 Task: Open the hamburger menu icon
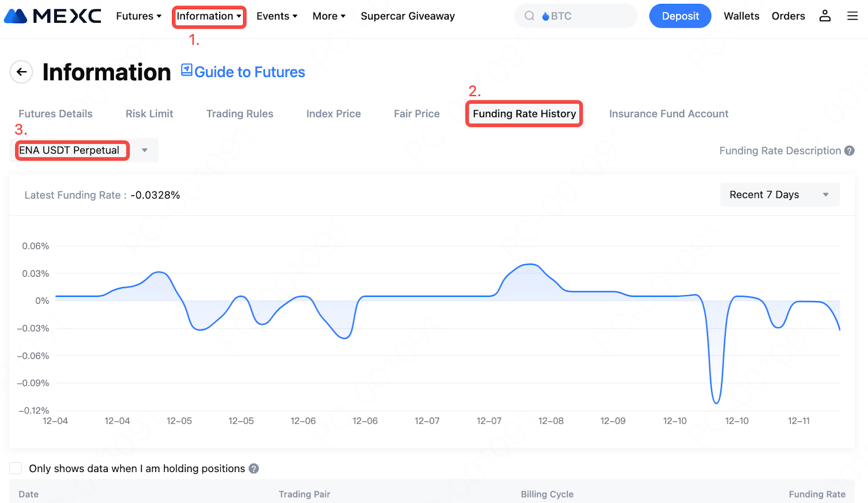coord(852,16)
